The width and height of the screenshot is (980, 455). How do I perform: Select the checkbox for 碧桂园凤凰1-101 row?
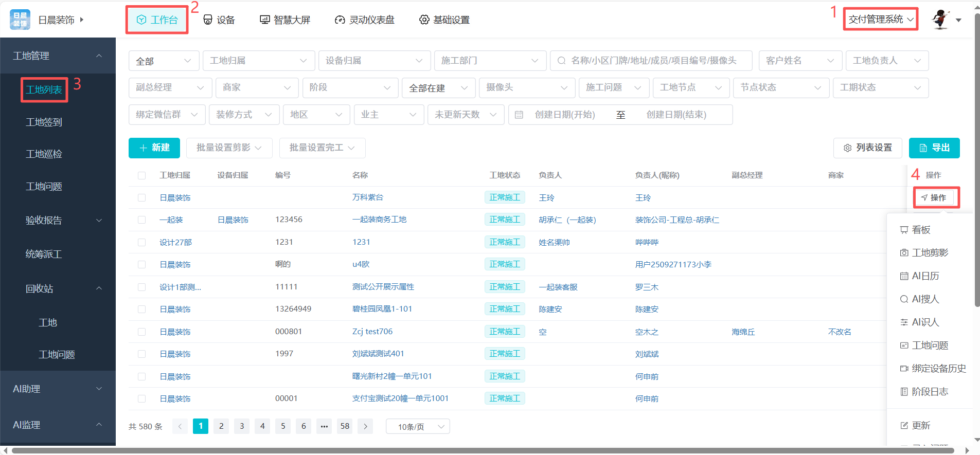(142, 310)
